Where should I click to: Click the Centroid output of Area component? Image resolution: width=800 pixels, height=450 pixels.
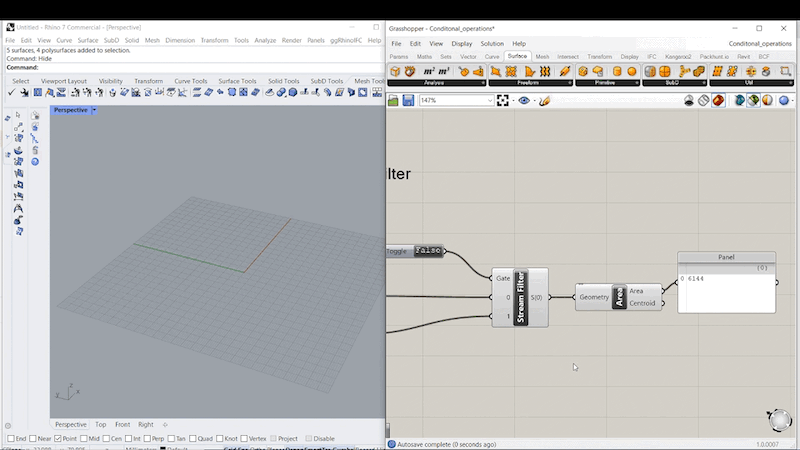tap(642, 303)
